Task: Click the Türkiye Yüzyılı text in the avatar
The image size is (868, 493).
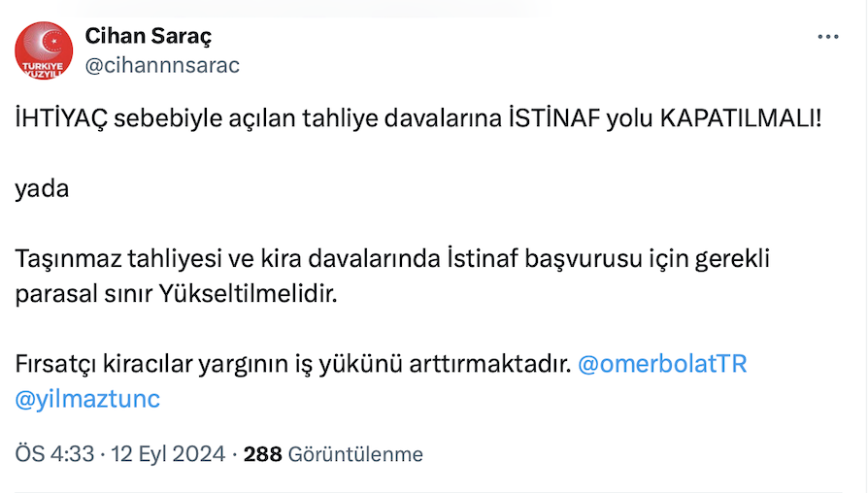Action: (44, 69)
